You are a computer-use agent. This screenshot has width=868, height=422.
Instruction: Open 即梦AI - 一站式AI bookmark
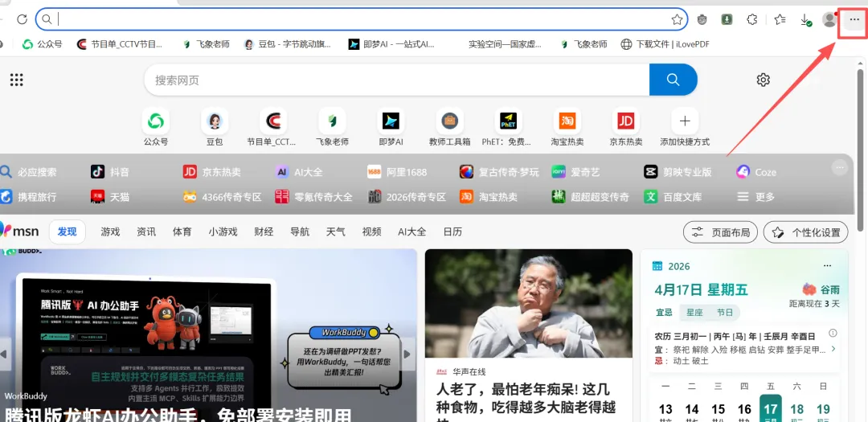391,44
